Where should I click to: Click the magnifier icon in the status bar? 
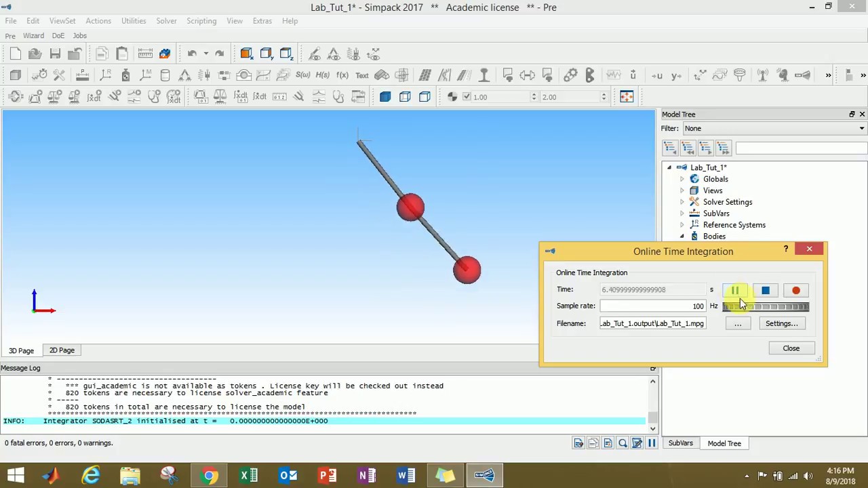[x=623, y=443]
